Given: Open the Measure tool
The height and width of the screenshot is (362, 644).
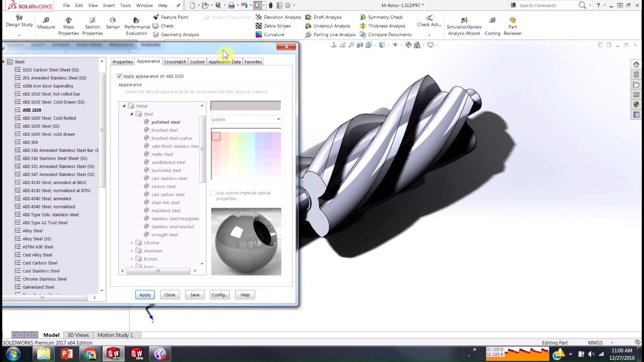Looking at the screenshot, I should point(46,23).
